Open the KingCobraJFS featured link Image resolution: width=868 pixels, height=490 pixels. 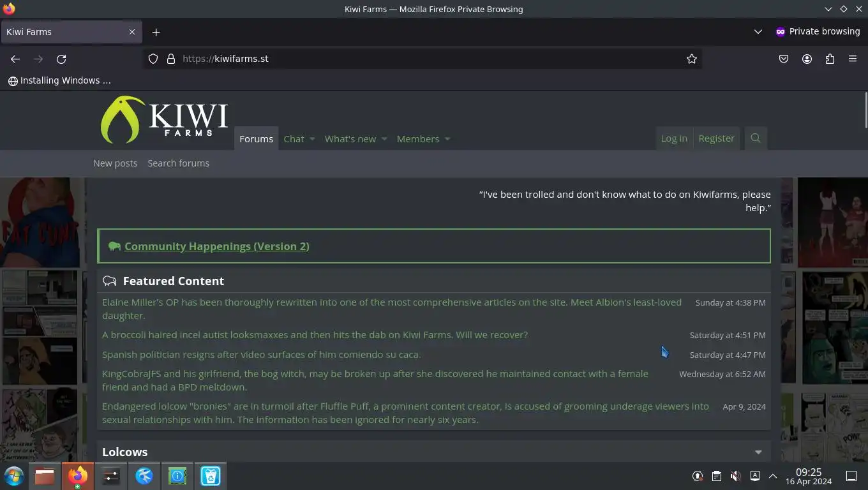pyautogui.click(x=375, y=380)
